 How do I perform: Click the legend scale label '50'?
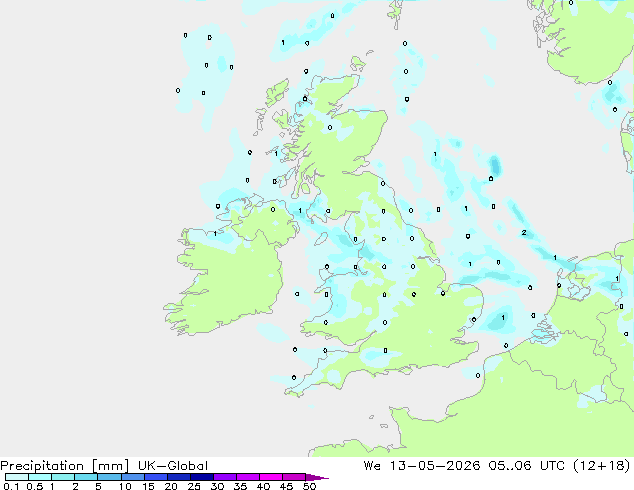(x=309, y=486)
